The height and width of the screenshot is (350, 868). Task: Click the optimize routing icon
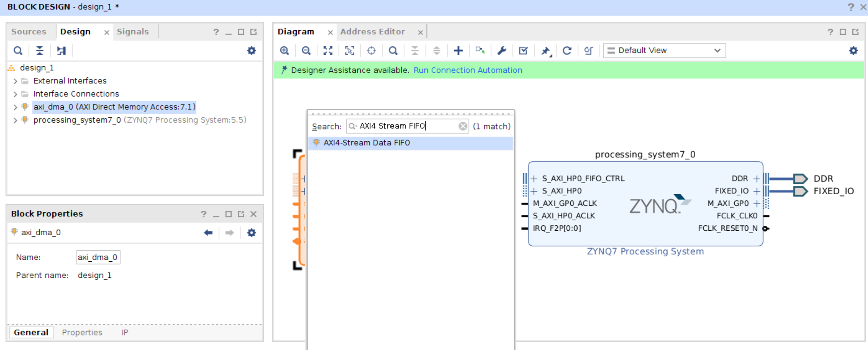point(588,51)
